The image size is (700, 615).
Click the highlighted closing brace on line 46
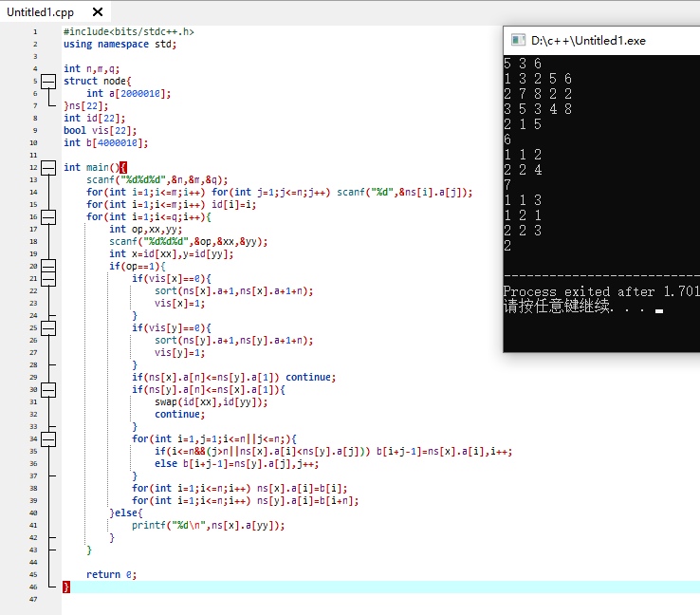click(66, 587)
